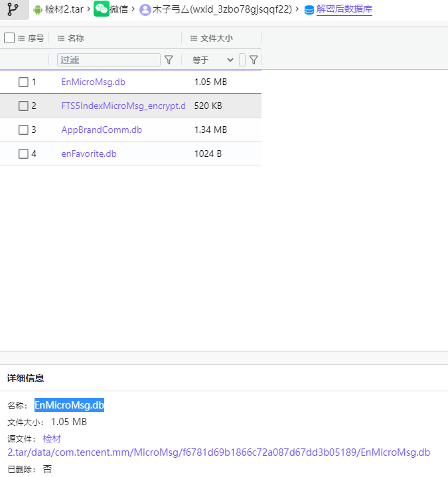Expand the chevron after the wxid account in the breadcrumb
Image resolution: width=448 pixels, height=477 pixels.
tap(297, 9)
